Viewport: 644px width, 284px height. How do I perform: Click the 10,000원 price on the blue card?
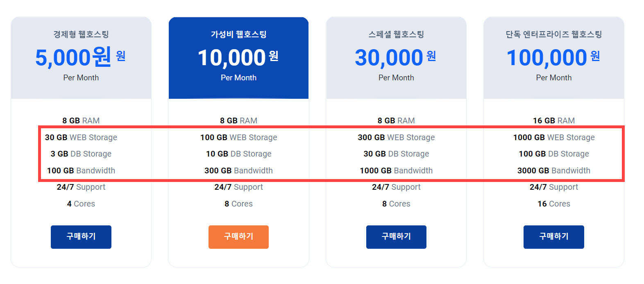coord(231,57)
